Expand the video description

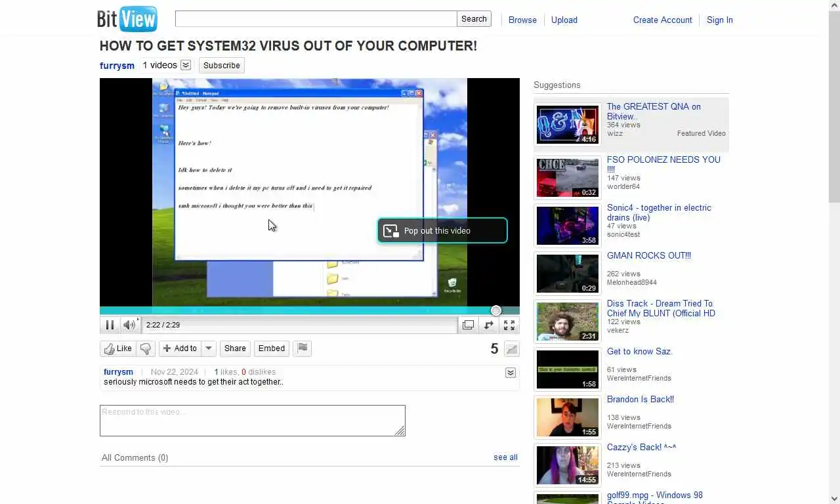click(511, 373)
